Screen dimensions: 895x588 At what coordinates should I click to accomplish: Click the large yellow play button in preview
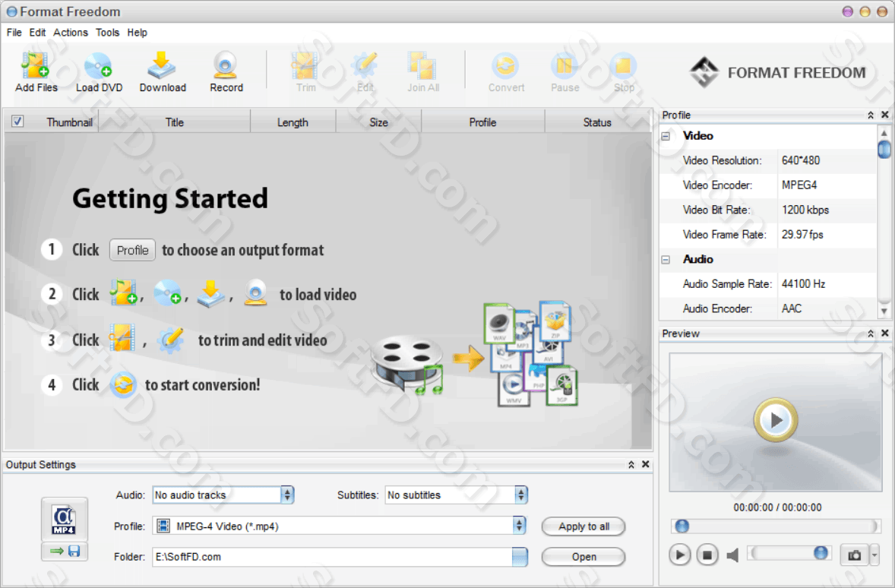[x=776, y=420]
